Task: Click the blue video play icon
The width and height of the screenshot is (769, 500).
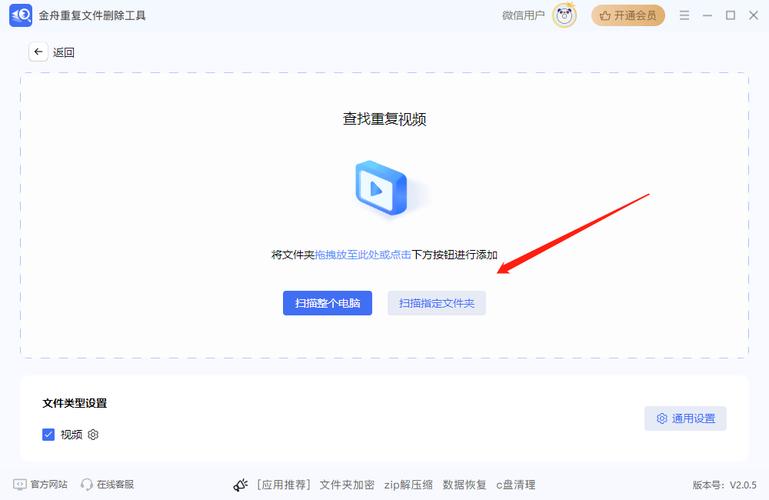Action: coord(381,188)
